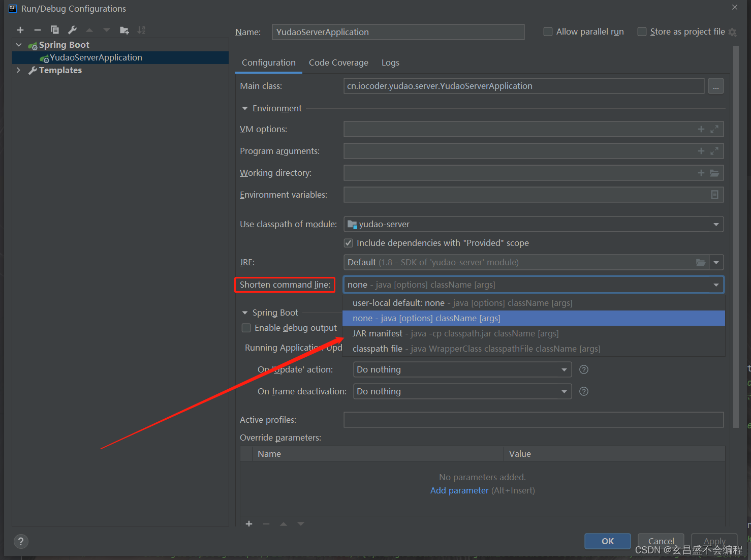Screen dimensions: 751x560
Task: Remove configuration with minus icon
Action: point(38,30)
